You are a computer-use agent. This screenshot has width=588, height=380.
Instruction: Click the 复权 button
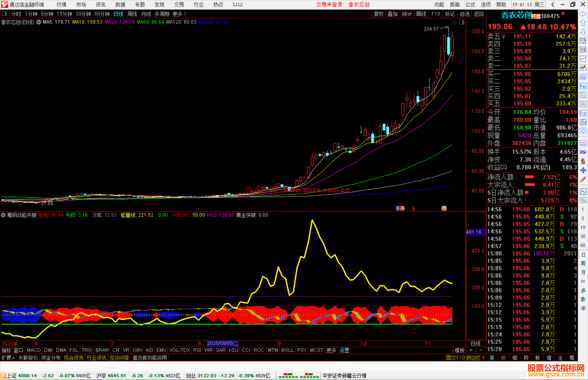(x=379, y=14)
